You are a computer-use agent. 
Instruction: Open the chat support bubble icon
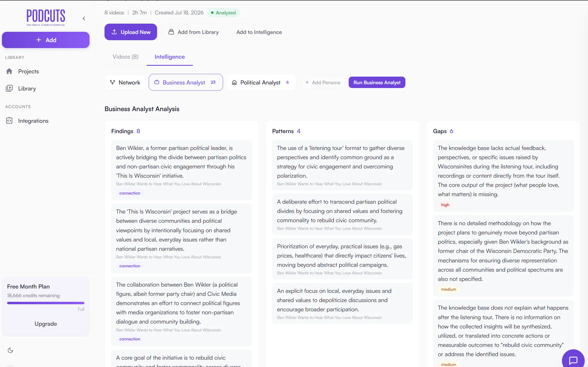(x=573, y=360)
